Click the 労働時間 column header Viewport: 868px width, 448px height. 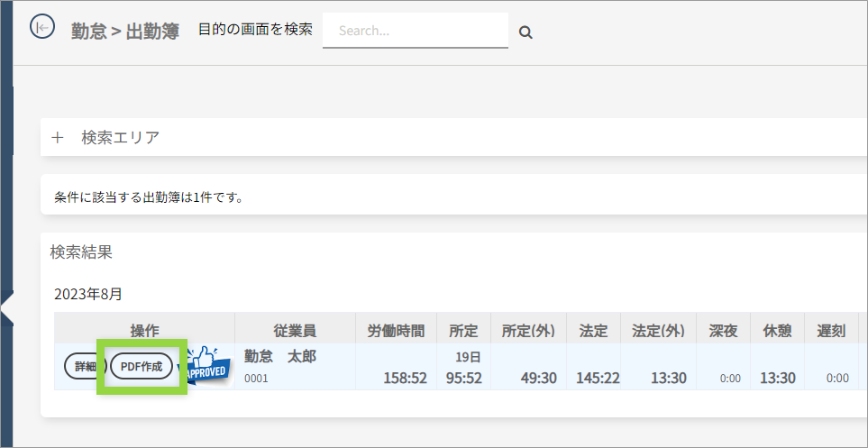(x=396, y=331)
